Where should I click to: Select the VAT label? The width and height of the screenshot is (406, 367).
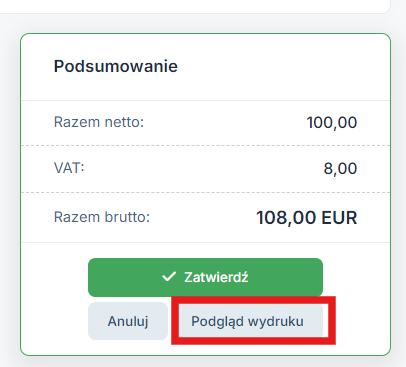(69, 168)
